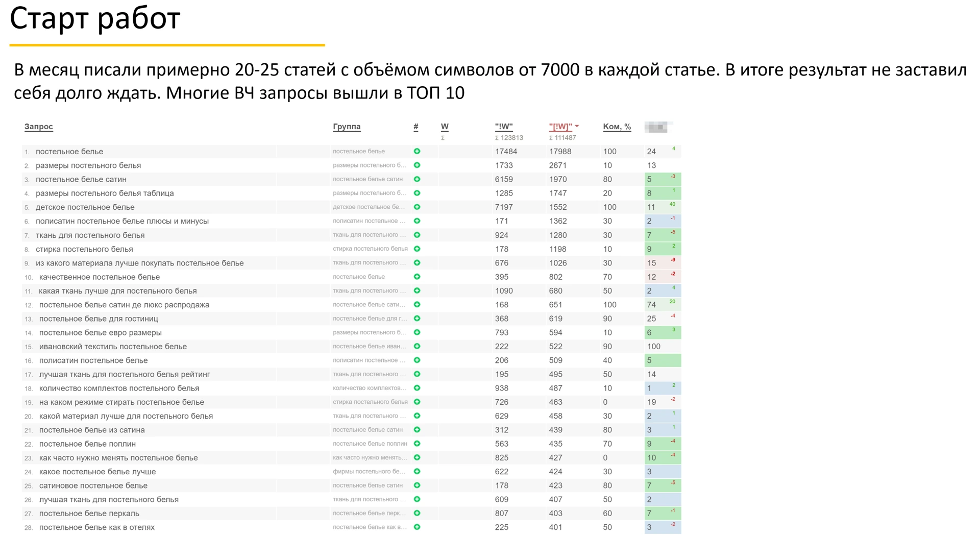Click green plus icon in «сатин де люкс распродажа» row
The height and width of the screenshot is (536, 980).
click(417, 305)
